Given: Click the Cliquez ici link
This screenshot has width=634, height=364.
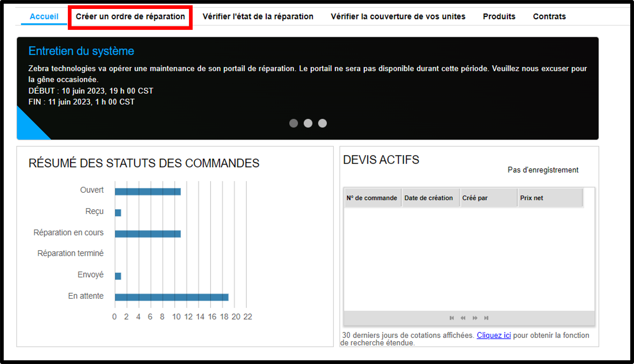Looking at the screenshot, I should pyautogui.click(x=494, y=335).
